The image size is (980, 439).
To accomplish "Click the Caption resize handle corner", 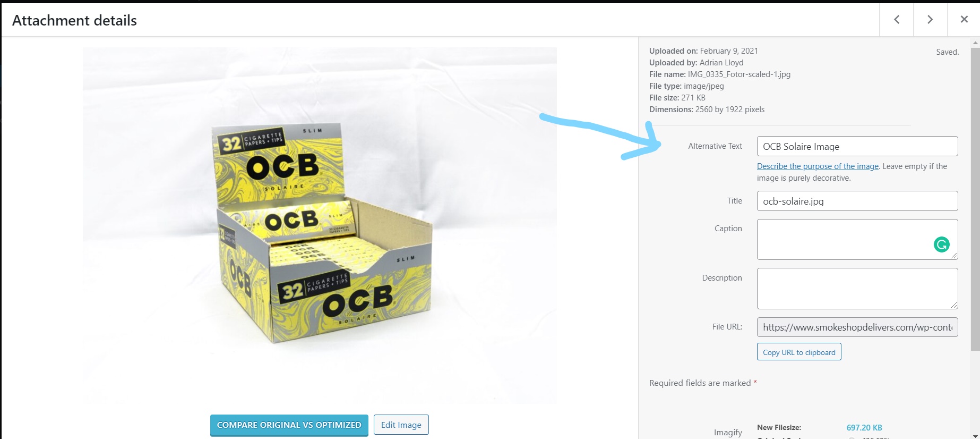I will click(x=954, y=256).
